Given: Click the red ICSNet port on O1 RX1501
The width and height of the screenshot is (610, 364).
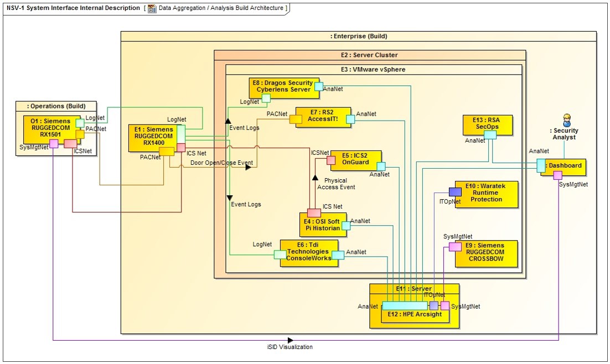Looking at the screenshot, I should click(x=70, y=144).
